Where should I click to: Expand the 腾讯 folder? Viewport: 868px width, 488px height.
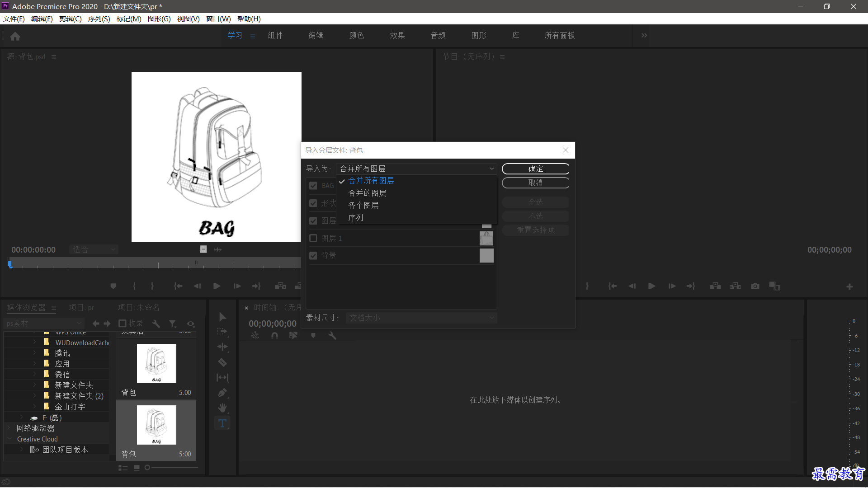(x=34, y=353)
